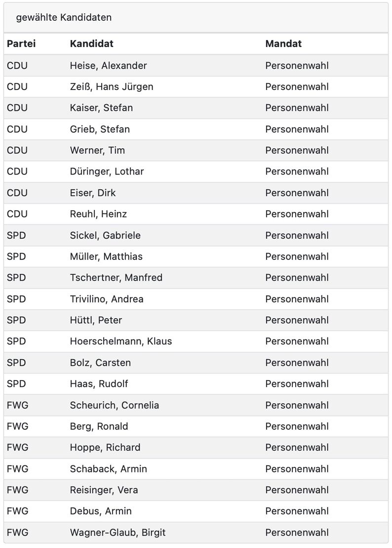The image size is (392, 548).
Task: Click Personenwahl cell for Debus, Armin
Action: coord(297,511)
